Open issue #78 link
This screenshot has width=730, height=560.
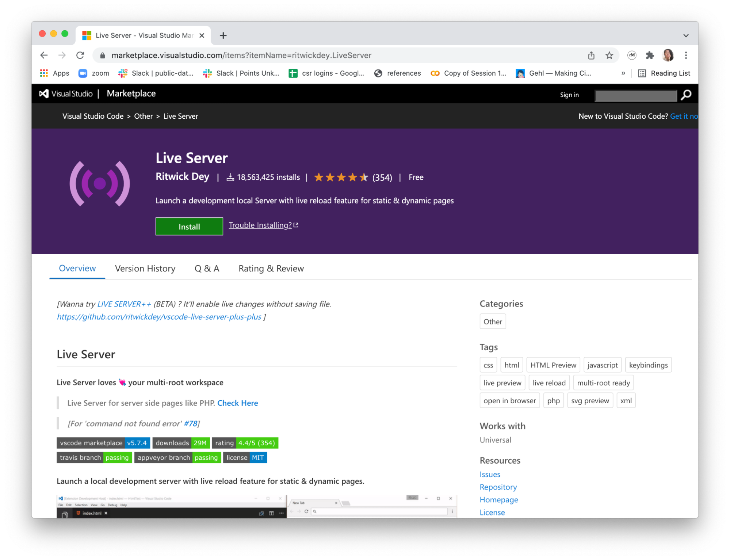pos(190,424)
